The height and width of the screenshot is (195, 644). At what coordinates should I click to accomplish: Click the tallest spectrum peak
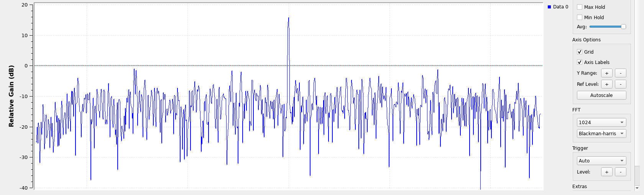click(289, 18)
